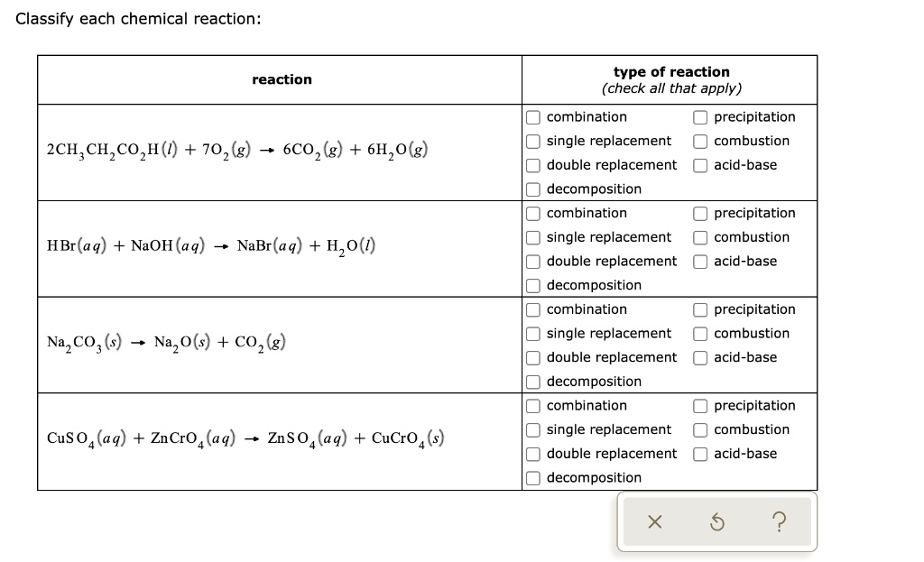Check decomposition for the CuSO4 reaction
The width and height of the screenshot is (924, 562).
click(x=532, y=477)
